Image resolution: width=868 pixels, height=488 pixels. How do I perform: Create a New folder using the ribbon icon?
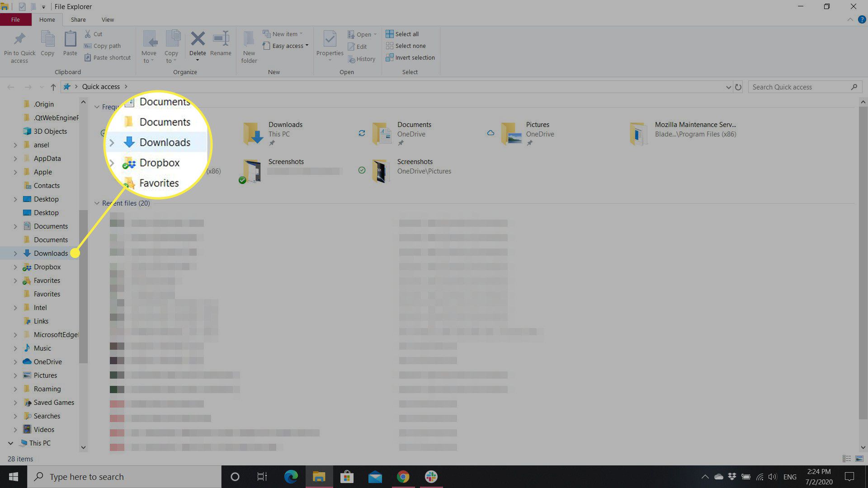(249, 45)
